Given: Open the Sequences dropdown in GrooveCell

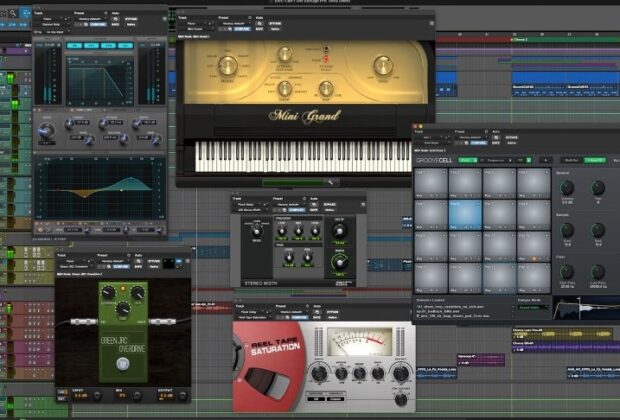Looking at the screenshot, I should (x=497, y=160).
